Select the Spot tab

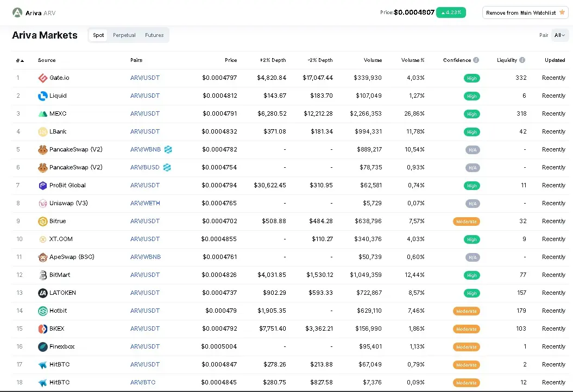tap(98, 35)
